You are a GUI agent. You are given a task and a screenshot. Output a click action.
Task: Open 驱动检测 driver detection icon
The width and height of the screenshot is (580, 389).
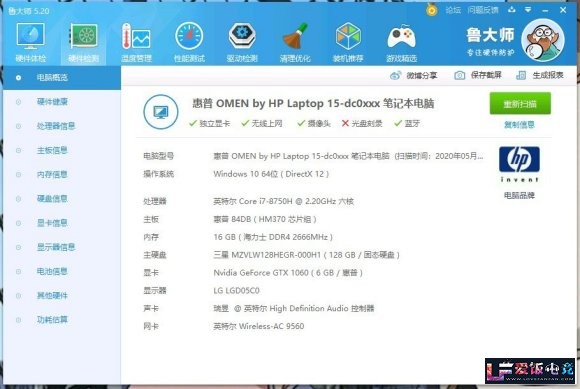pos(242,42)
